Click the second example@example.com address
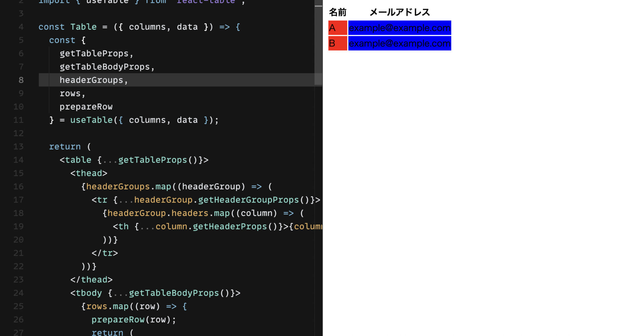The image size is (644, 336). [399, 43]
